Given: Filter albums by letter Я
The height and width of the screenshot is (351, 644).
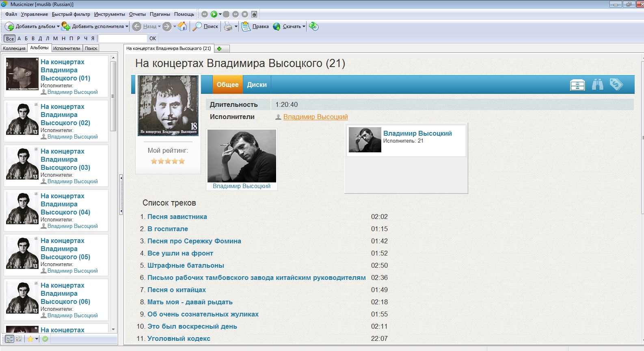Looking at the screenshot, I should click(93, 39).
